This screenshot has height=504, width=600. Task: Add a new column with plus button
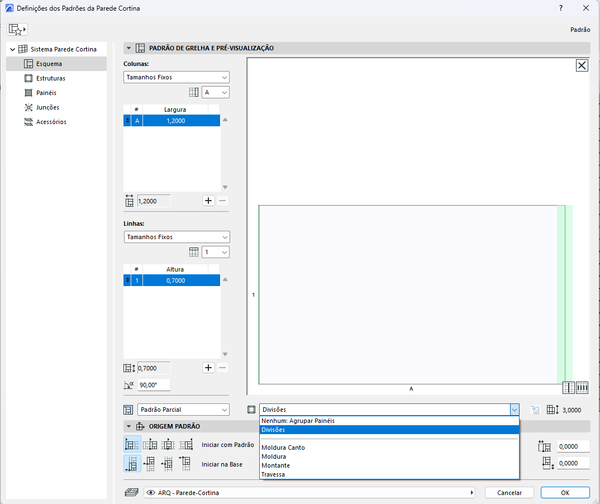tap(208, 201)
